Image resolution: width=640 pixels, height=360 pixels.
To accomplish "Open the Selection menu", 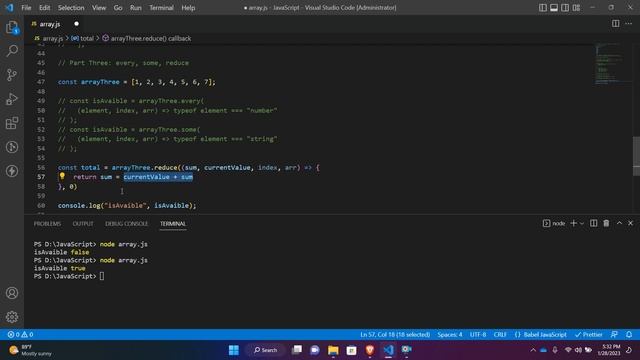I will [71, 8].
